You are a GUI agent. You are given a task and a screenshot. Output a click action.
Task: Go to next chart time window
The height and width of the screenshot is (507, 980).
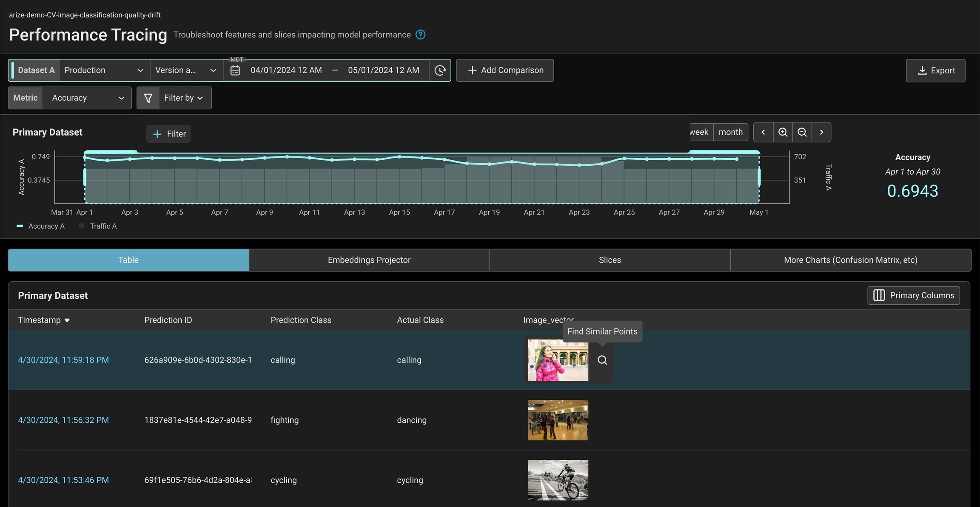(821, 132)
